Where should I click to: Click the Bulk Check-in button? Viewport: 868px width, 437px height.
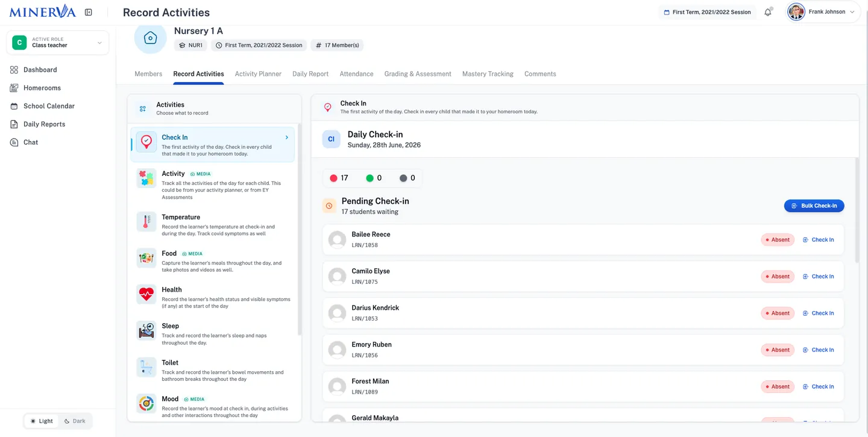(x=814, y=206)
